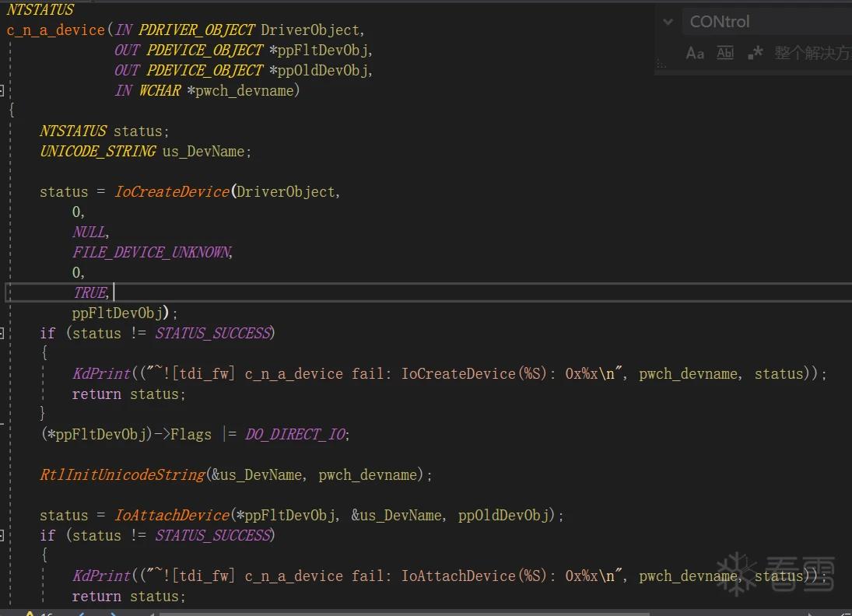Collapse the if block after the IoAttachDevice call
This screenshot has height=616, width=852.
[2, 536]
